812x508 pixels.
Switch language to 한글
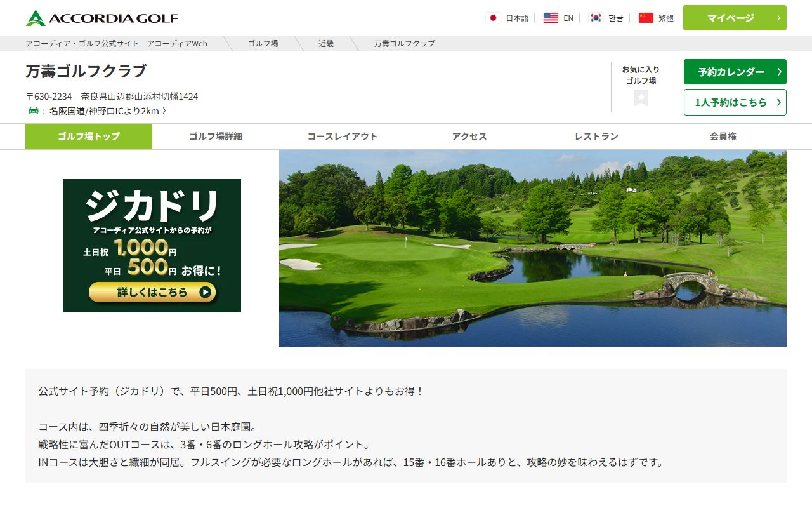(x=616, y=18)
